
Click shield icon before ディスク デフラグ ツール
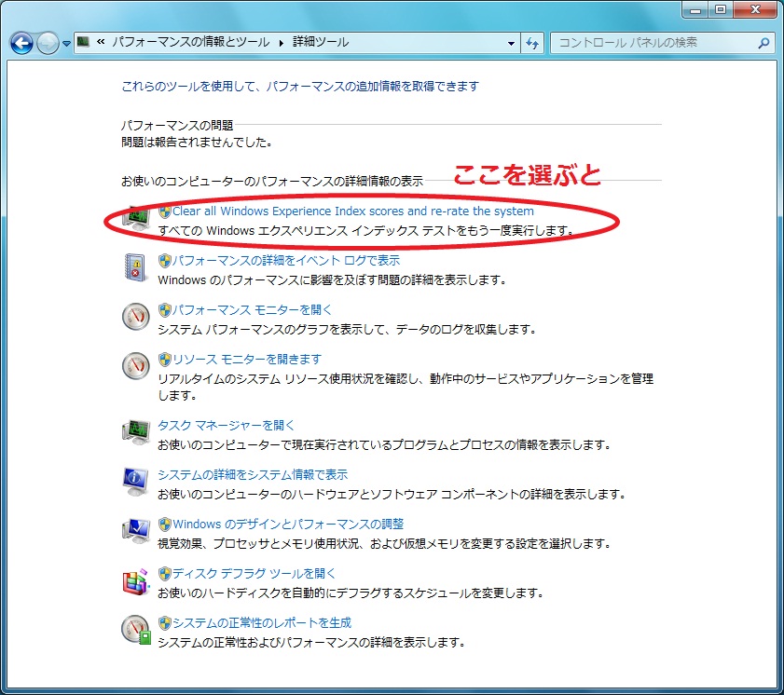coord(164,574)
